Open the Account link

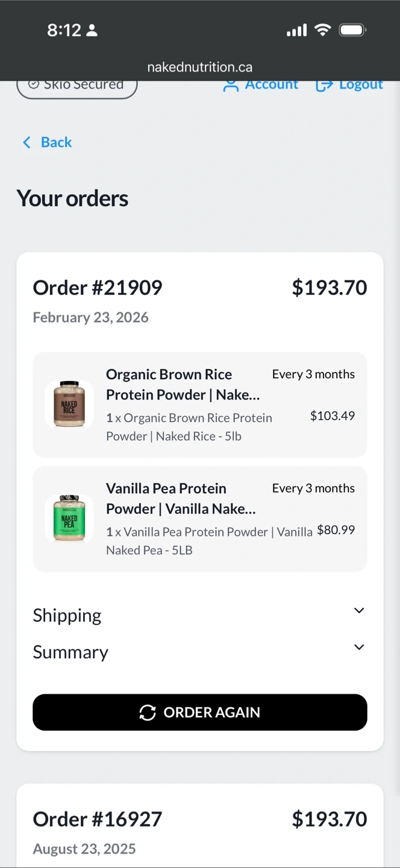pyautogui.click(x=271, y=85)
